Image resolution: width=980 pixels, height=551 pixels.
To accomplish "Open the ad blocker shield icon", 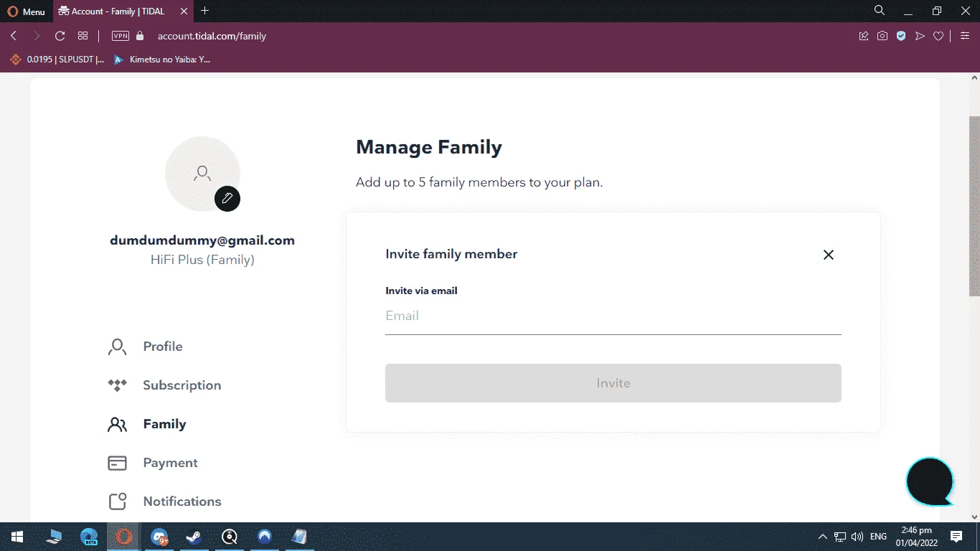I will (x=901, y=36).
